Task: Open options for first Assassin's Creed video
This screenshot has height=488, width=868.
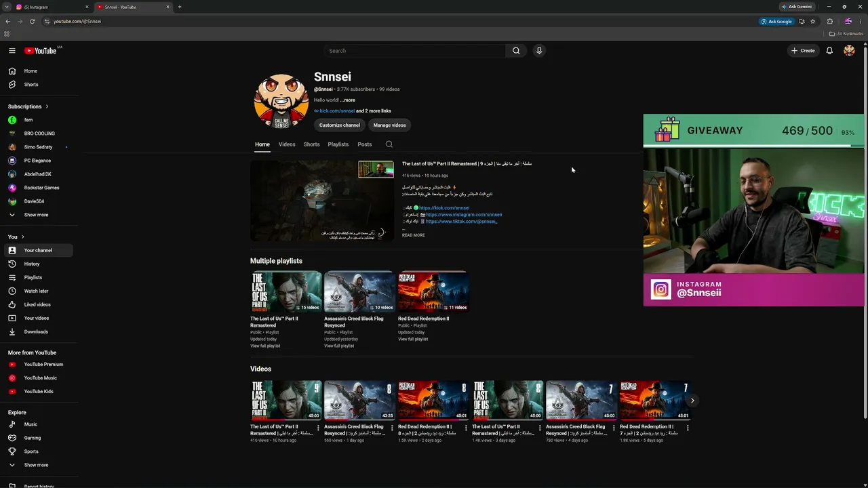Action: pos(392,428)
